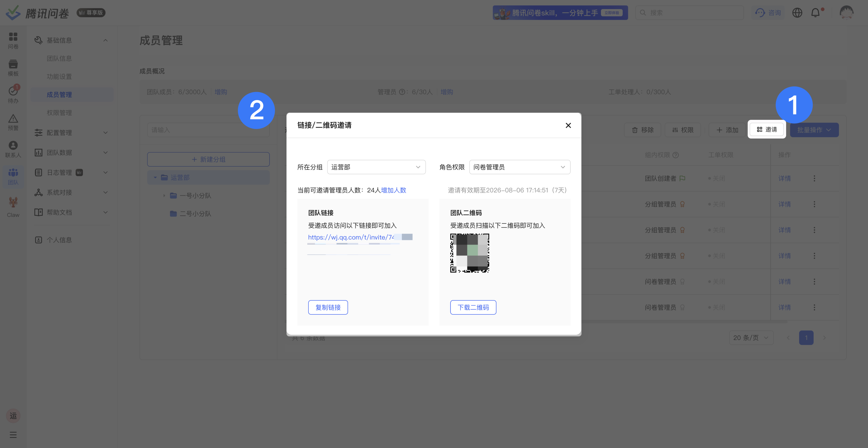868x448 pixels.
Task: Open the 问卷 sidebar section
Action: coord(13,40)
